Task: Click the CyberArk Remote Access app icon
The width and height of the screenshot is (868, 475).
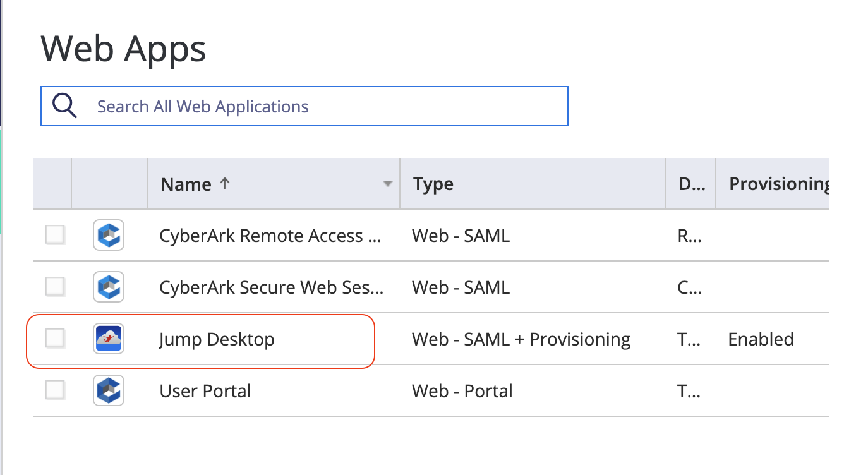Action: (x=108, y=235)
